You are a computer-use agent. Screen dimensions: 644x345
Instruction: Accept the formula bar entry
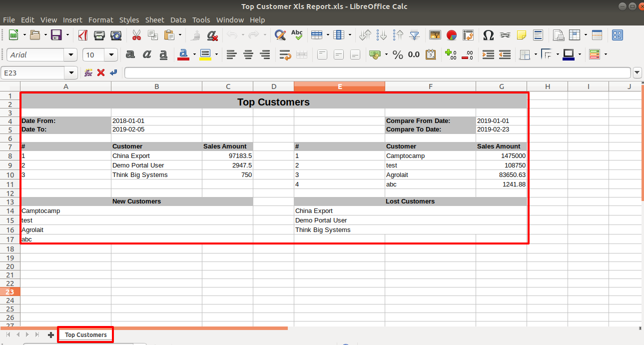click(x=113, y=73)
